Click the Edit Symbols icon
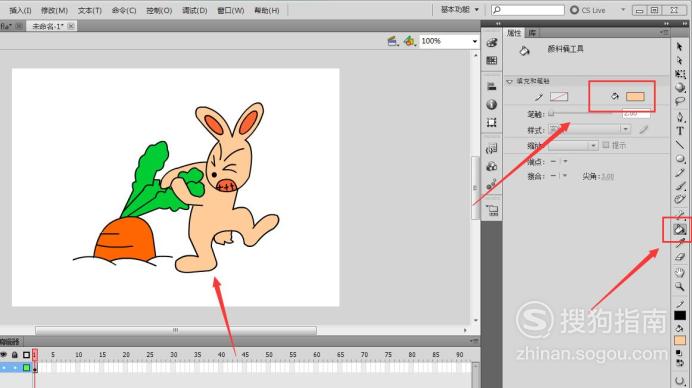Screen dimensions: 692x388 [410, 41]
